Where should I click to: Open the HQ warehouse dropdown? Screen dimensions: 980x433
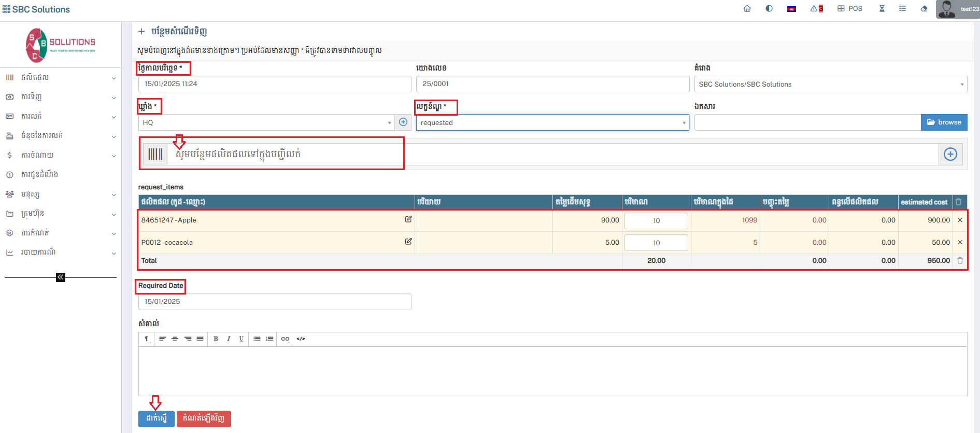pyautogui.click(x=266, y=123)
